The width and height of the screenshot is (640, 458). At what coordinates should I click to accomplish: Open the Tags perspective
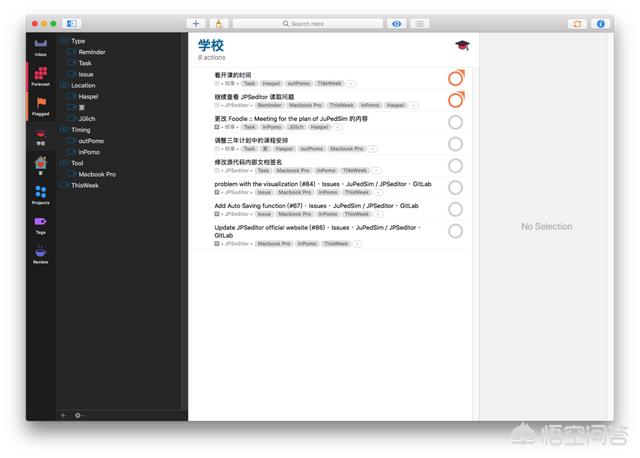[40, 225]
